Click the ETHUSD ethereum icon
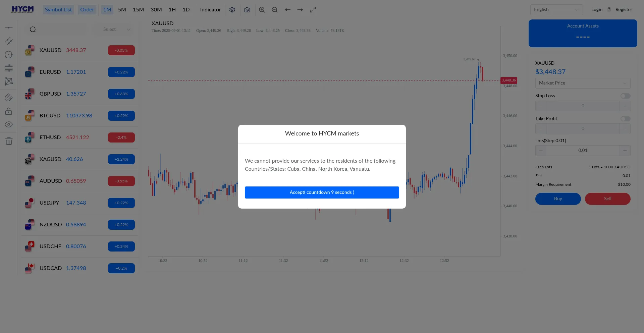Screen dimensions: 644x333 point(30,137)
